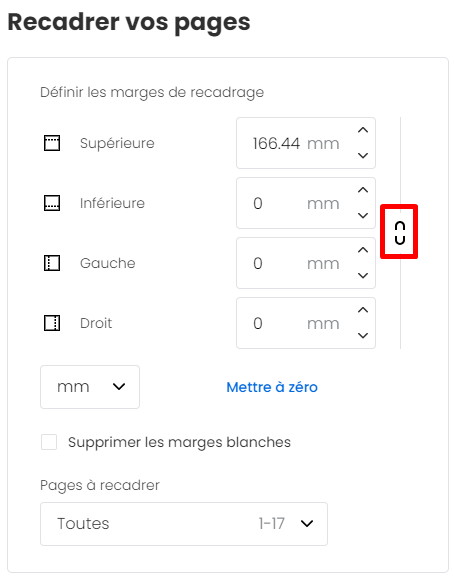Screen dimensions: 454x580
Task: Click the top margin icon beside Supérieure
Action: 52,143
